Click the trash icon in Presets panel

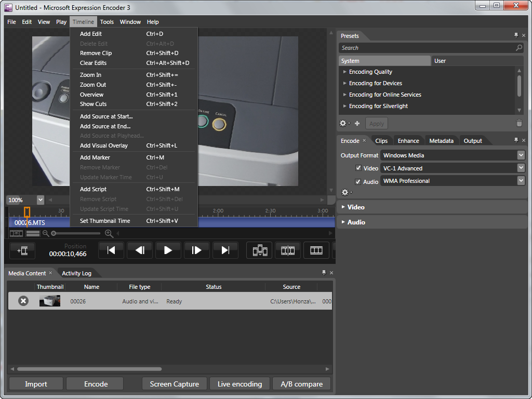[519, 123]
